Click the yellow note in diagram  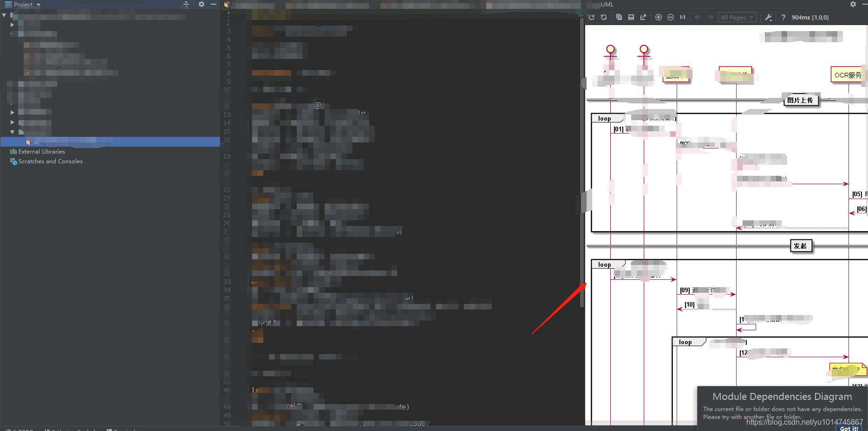pos(848,370)
